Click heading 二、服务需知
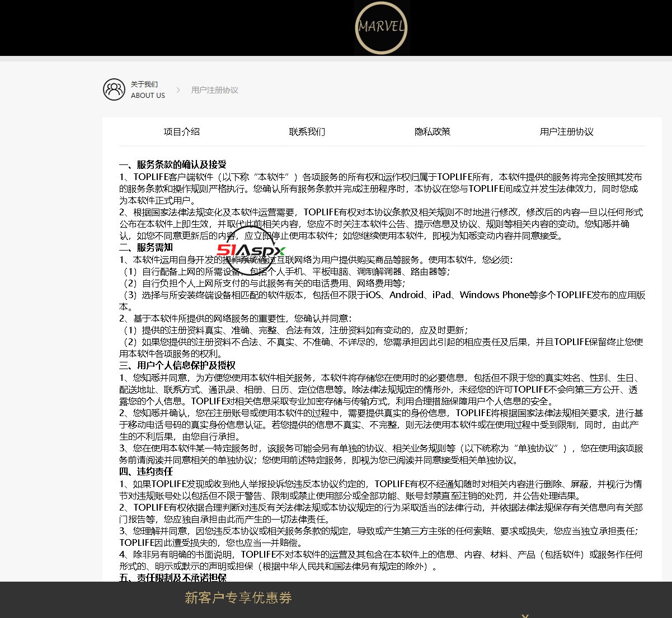 146,247
